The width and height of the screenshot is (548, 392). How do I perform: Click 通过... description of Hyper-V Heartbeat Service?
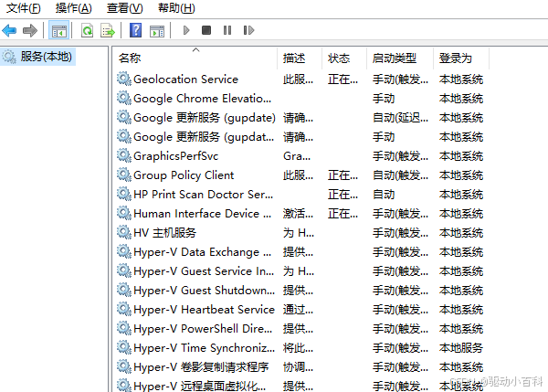(x=298, y=310)
